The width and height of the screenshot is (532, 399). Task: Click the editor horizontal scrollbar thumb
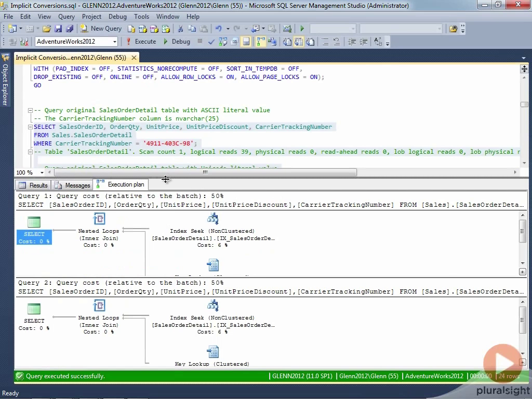205,172
